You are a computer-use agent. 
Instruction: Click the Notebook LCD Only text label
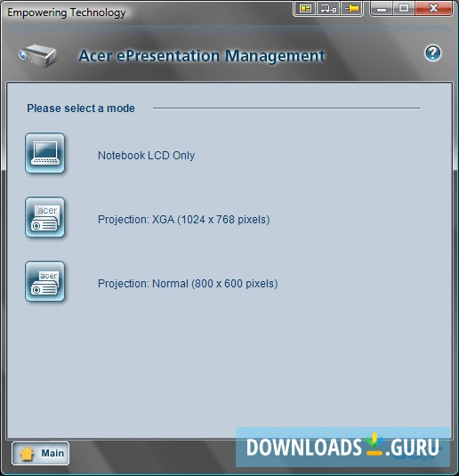click(146, 156)
